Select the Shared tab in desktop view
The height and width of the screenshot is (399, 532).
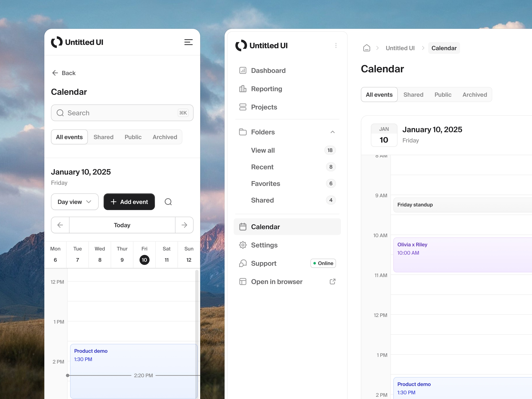coord(413,95)
